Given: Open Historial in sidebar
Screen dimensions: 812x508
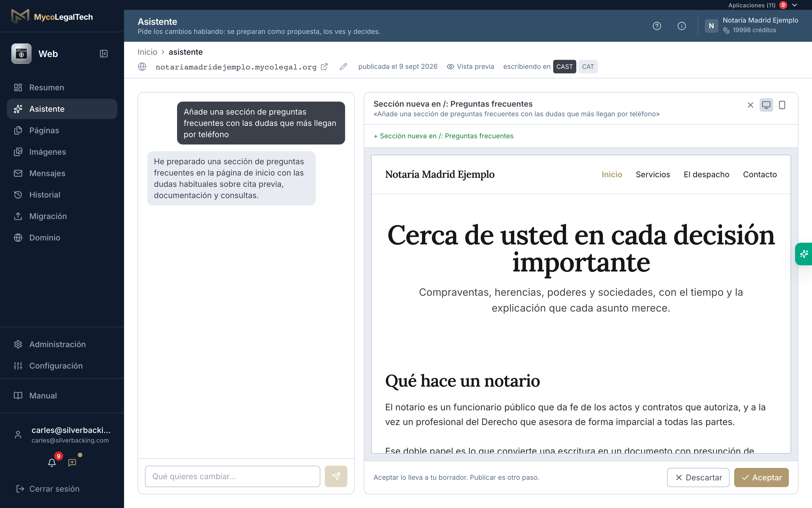Looking at the screenshot, I should pyautogui.click(x=62, y=194).
